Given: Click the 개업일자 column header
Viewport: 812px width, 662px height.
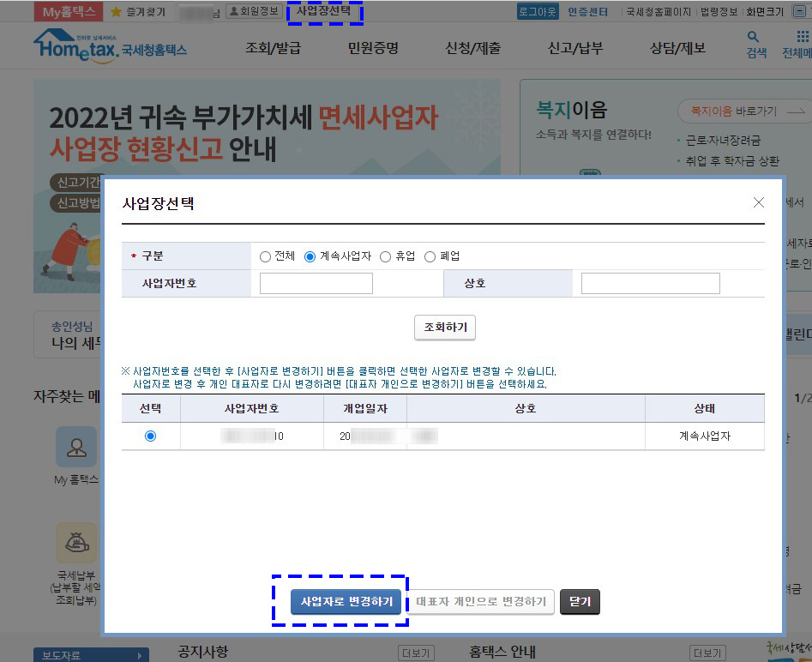Looking at the screenshot, I should [x=365, y=409].
